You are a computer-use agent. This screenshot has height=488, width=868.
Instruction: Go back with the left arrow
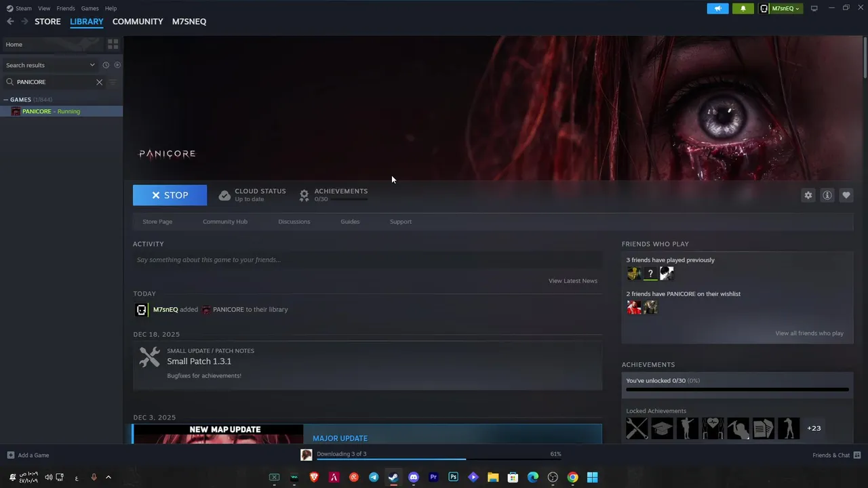click(10, 22)
